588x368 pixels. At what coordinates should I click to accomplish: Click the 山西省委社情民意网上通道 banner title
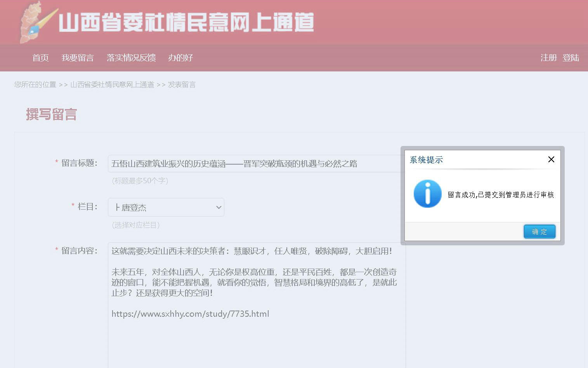tap(186, 22)
